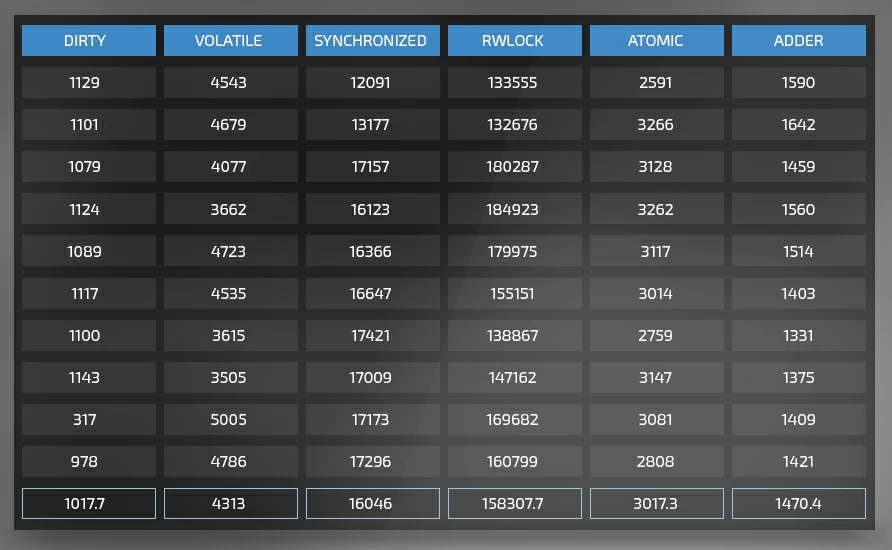Click the SYNCHRONIZED header cell
This screenshot has width=892, height=550.
point(373,40)
